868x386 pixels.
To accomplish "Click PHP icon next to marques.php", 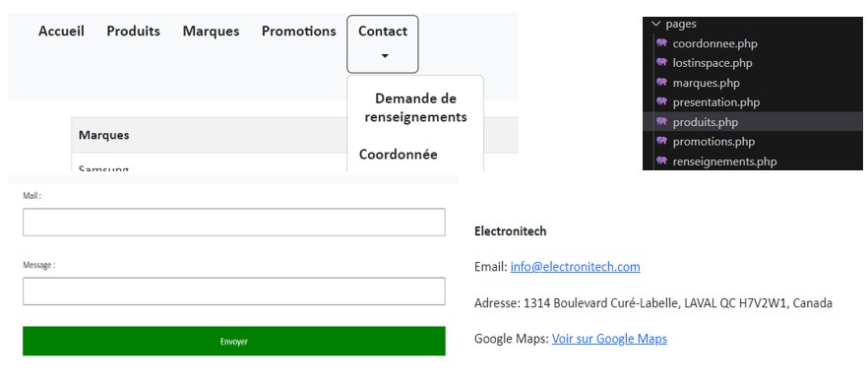I will click(x=661, y=83).
